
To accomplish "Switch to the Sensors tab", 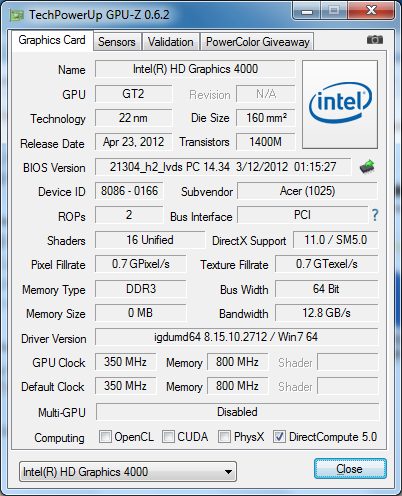I will 117,42.
